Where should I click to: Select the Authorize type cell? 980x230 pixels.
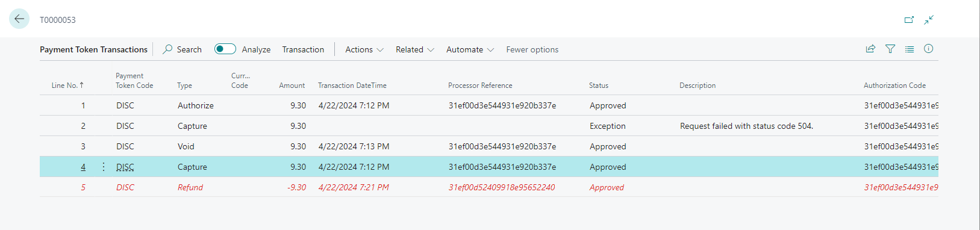click(196, 105)
